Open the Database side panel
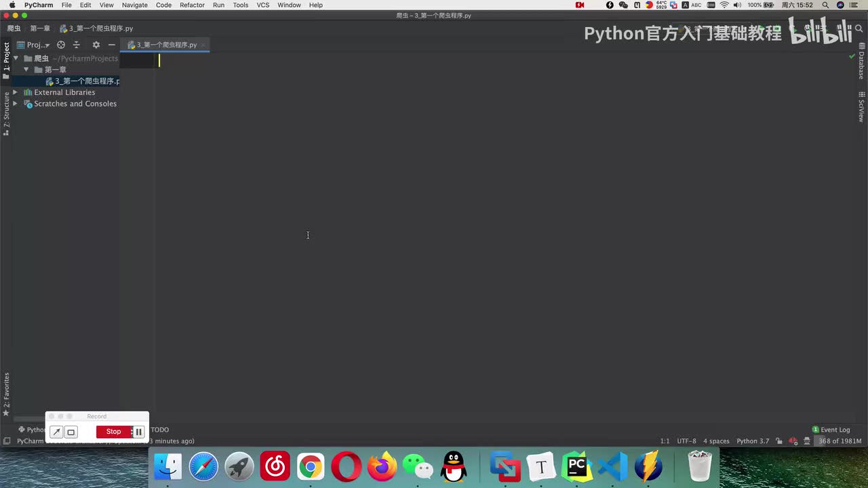Viewport: 868px width, 488px height. click(861, 62)
